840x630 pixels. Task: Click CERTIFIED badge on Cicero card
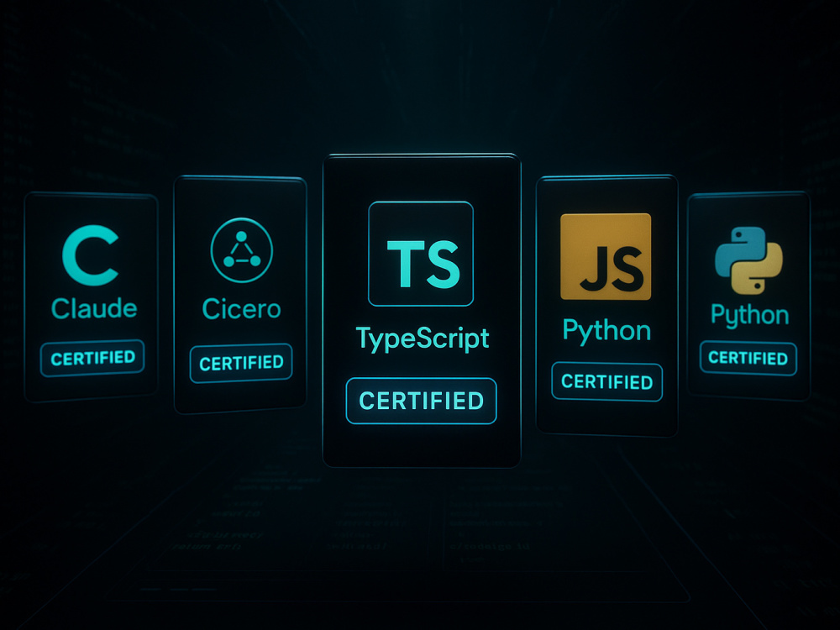tap(241, 363)
